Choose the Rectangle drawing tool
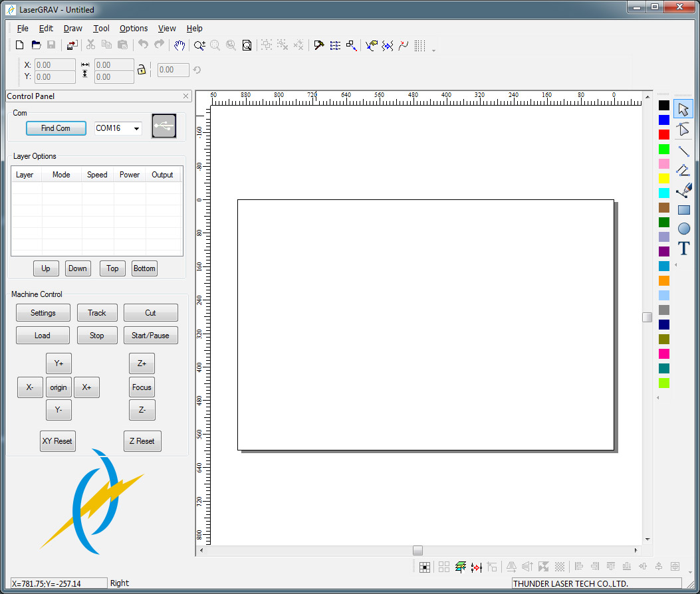The image size is (700, 594). (x=683, y=210)
